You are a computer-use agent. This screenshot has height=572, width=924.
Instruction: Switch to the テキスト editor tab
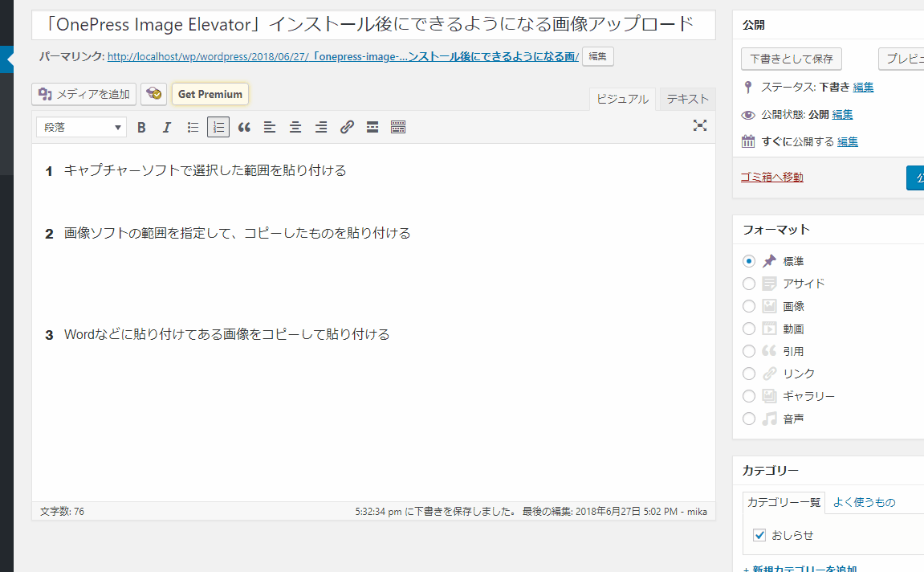coord(687,99)
